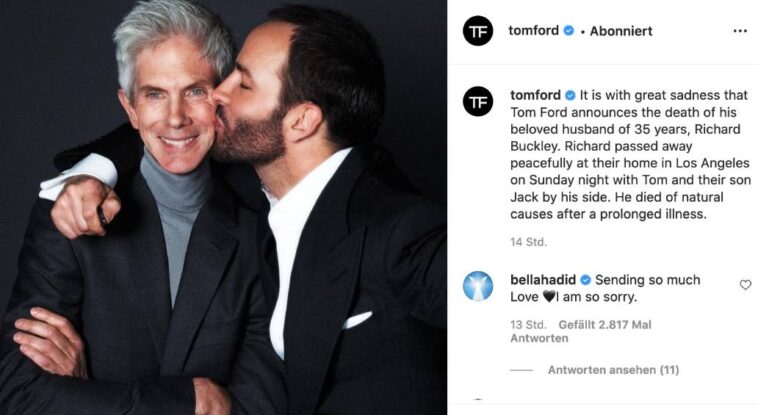Viewport: 758px width, 415px height.
Task: Click the blue verified badge next to bellahadid
Action: click(585, 280)
